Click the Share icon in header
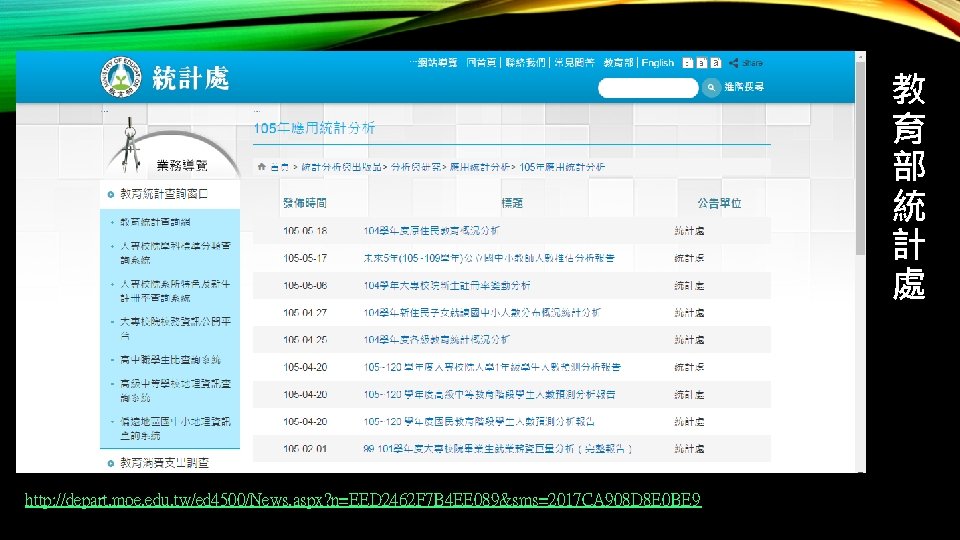This screenshot has height=540, width=960. click(733, 63)
